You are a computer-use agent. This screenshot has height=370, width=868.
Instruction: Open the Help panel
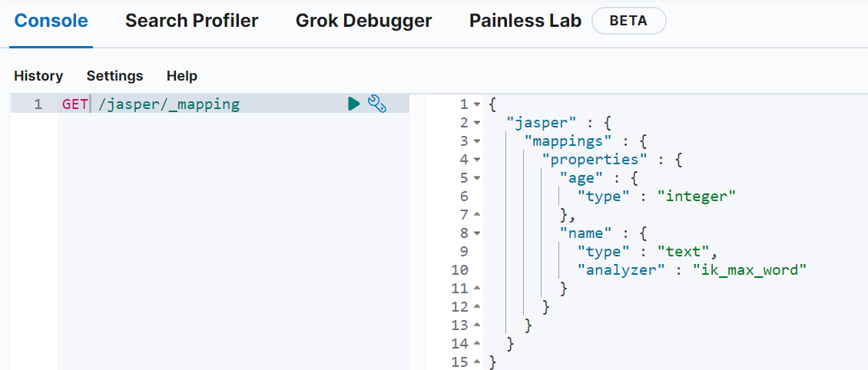182,76
